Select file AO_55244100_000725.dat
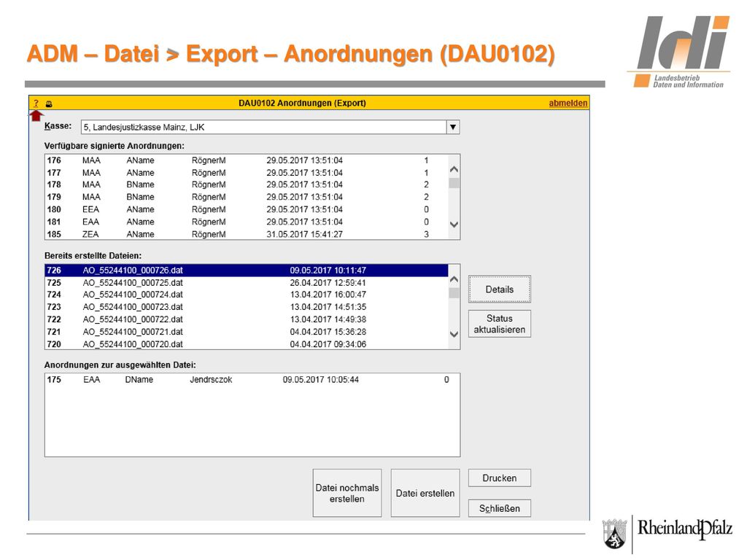 (247, 283)
